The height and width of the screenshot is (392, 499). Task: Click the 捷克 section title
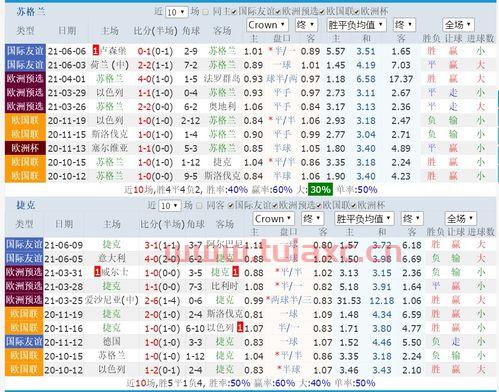pyautogui.click(x=26, y=205)
